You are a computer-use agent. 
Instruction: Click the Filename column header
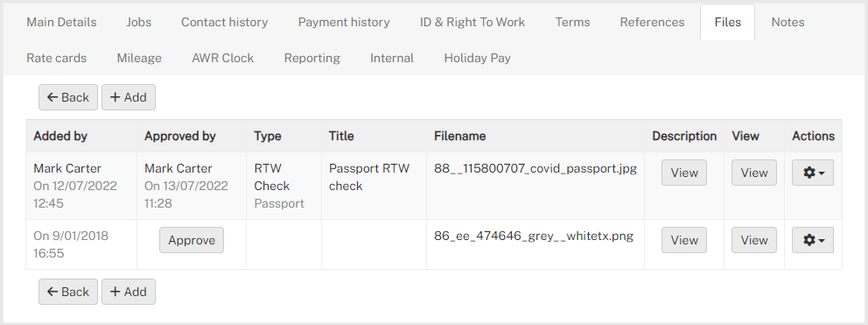(459, 136)
